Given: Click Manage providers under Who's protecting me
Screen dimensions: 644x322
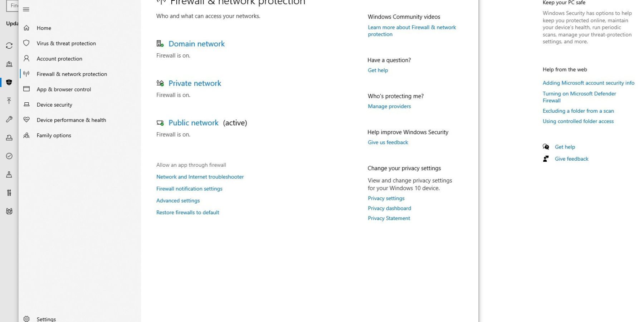Looking at the screenshot, I should click(x=389, y=106).
